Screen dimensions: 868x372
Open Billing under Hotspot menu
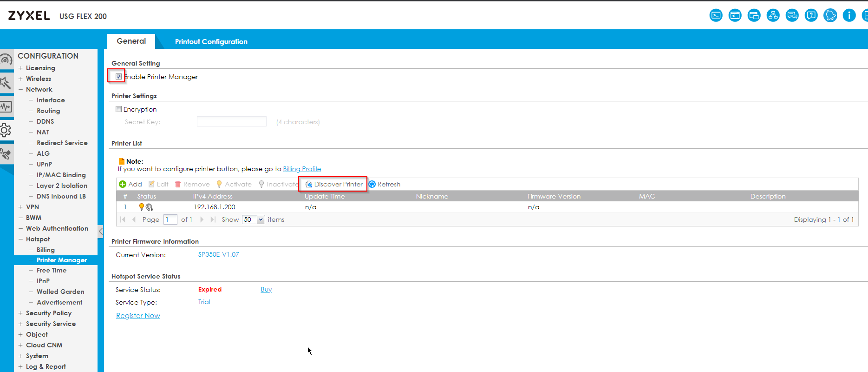point(46,250)
